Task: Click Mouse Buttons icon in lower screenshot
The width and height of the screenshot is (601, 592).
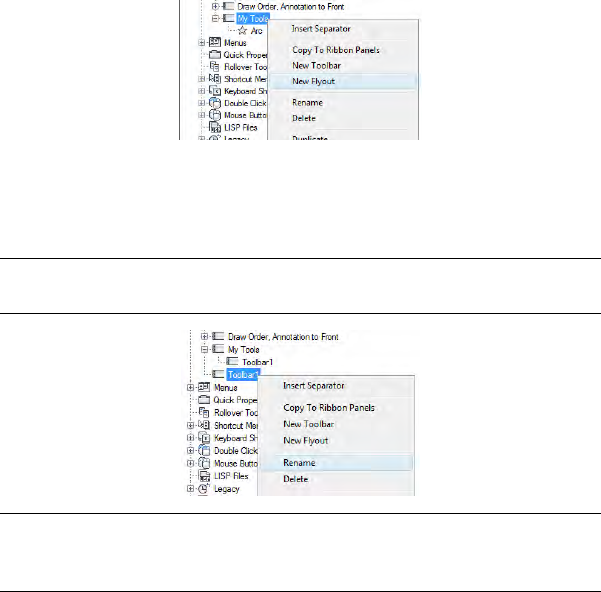Action: point(204,463)
